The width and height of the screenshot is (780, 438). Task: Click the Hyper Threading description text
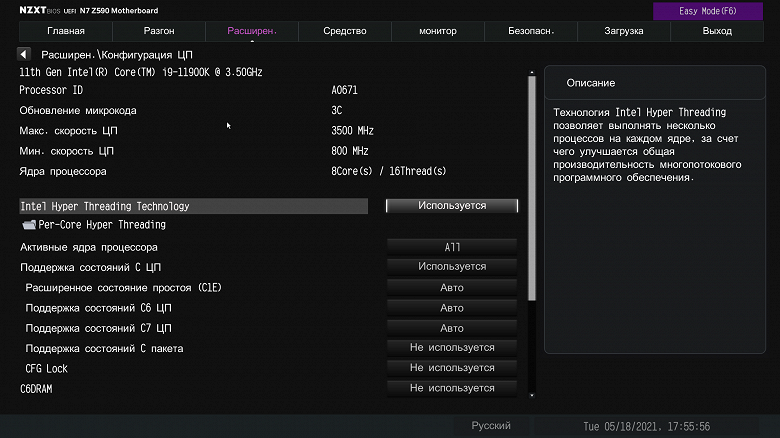[x=647, y=145]
